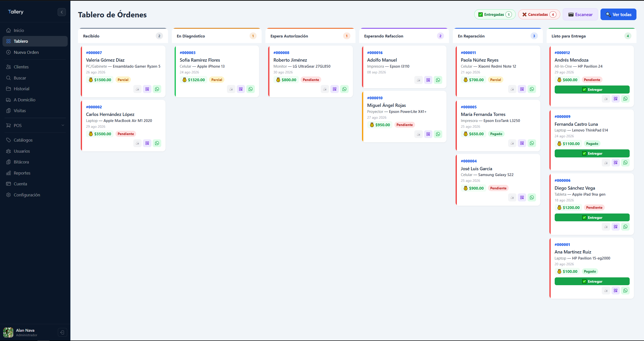Screen dimensions: 644x341
Task: Click the QR icon on Paola Núñez Reyes card
Action: [522, 89]
